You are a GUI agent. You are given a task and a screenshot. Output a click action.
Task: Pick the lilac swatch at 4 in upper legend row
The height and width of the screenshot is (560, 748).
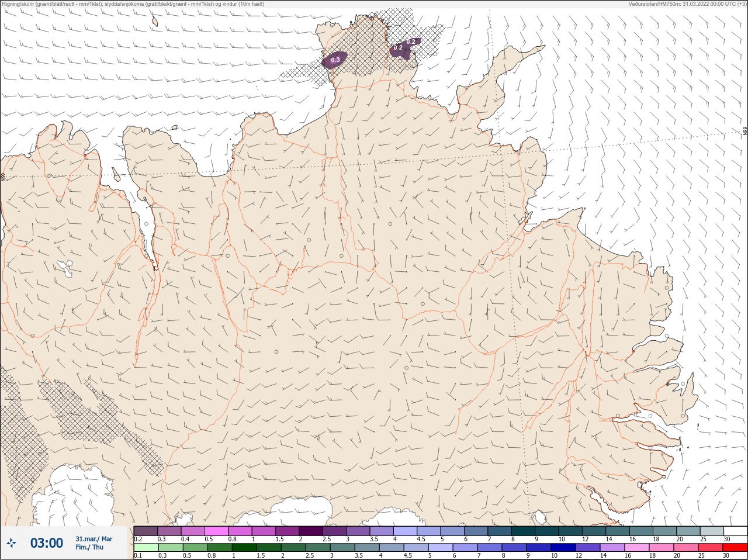(x=406, y=531)
